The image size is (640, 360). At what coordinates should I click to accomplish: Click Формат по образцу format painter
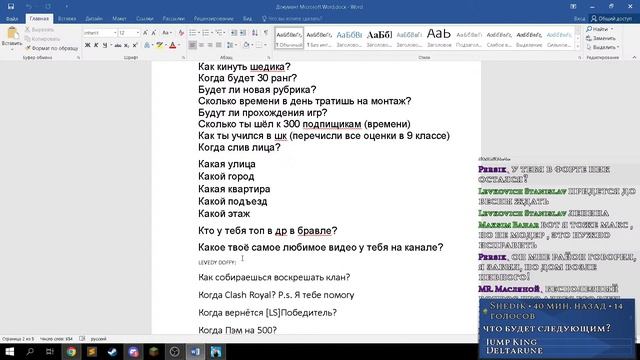(51, 48)
